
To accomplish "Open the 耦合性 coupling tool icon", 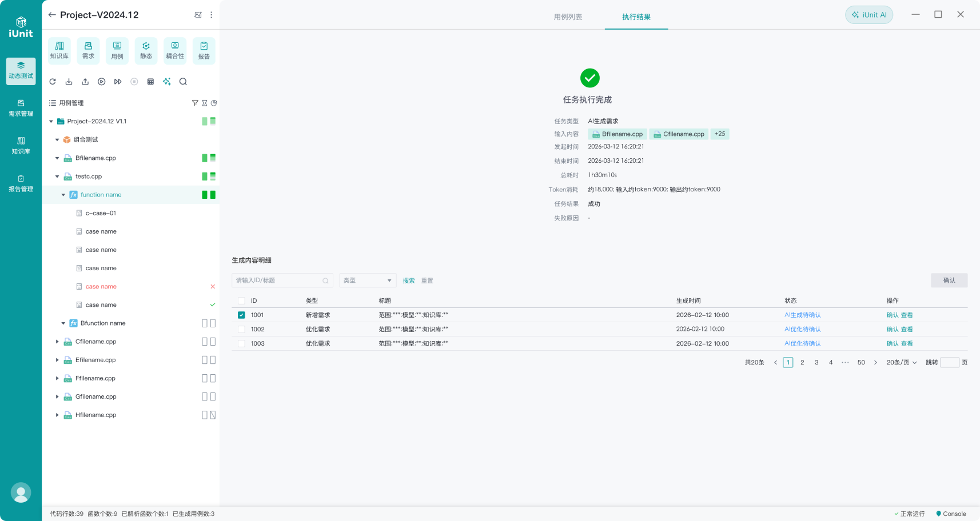I will tap(175, 50).
